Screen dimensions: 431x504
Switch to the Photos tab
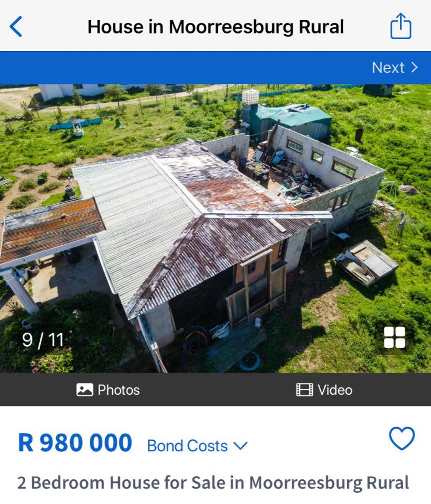[108, 390]
